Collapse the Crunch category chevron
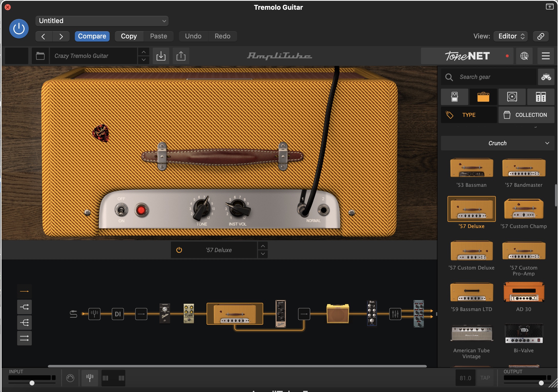Viewport: 558px width, 392px height. pos(547,143)
